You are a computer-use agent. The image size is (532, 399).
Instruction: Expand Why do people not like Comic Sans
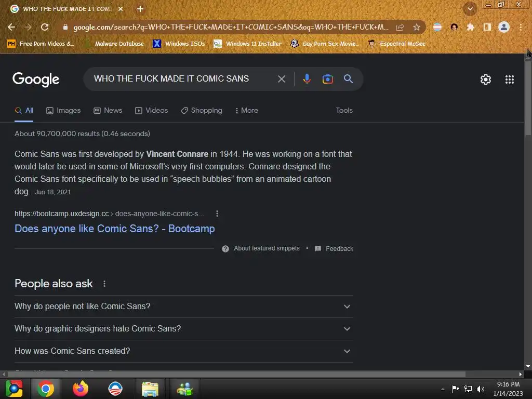pos(183,307)
